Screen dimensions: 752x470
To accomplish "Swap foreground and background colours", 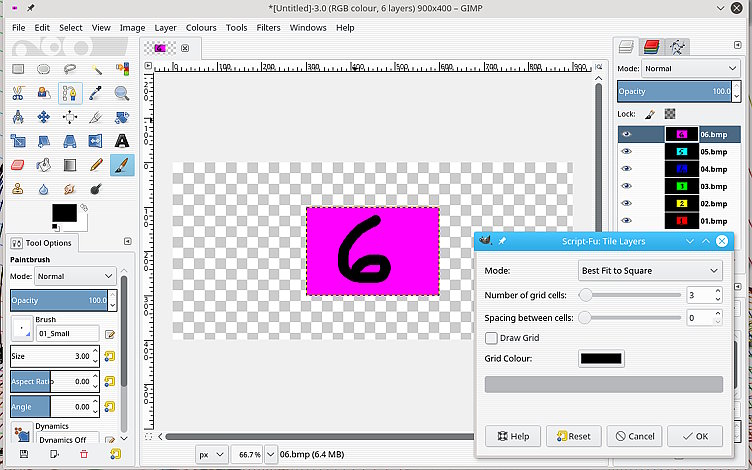I will pyautogui.click(x=84, y=207).
